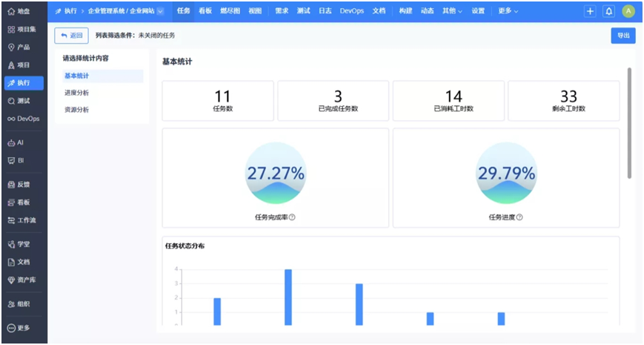Open the 工作流 sidebar item
The height and width of the screenshot is (345, 644).
point(21,220)
